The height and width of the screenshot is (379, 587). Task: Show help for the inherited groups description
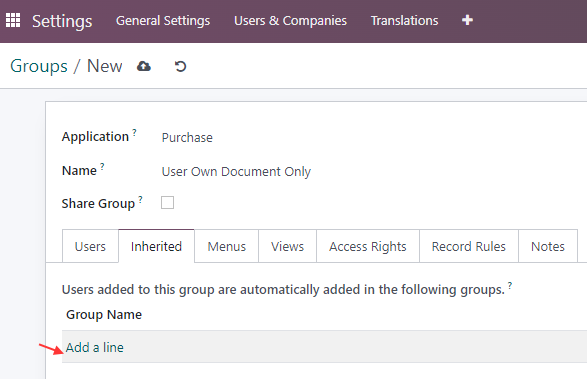point(510,285)
